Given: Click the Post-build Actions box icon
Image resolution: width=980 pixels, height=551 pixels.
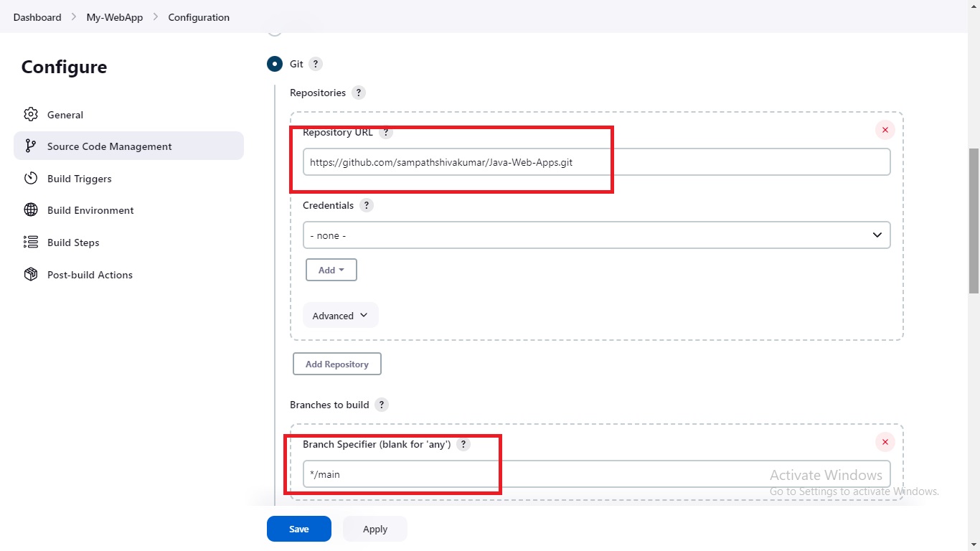Looking at the screenshot, I should point(30,275).
